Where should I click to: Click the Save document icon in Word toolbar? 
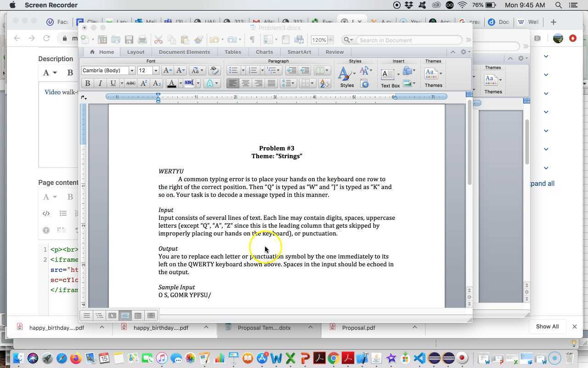pos(129,40)
